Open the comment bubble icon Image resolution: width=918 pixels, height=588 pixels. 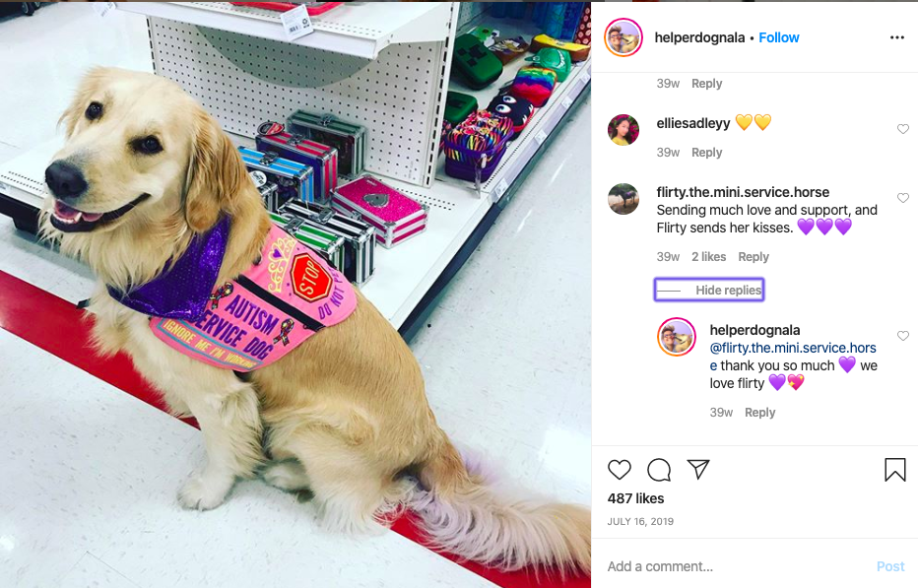pyautogui.click(x=659, y=470)
